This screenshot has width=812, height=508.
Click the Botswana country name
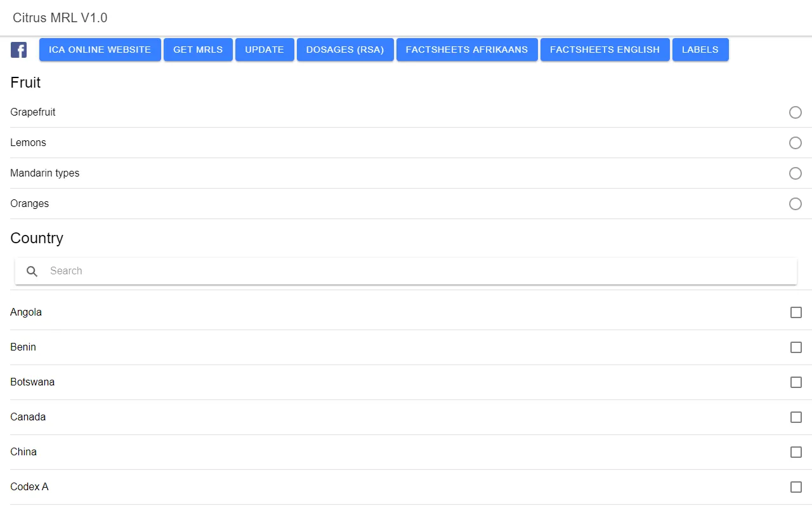coord(32,382)
